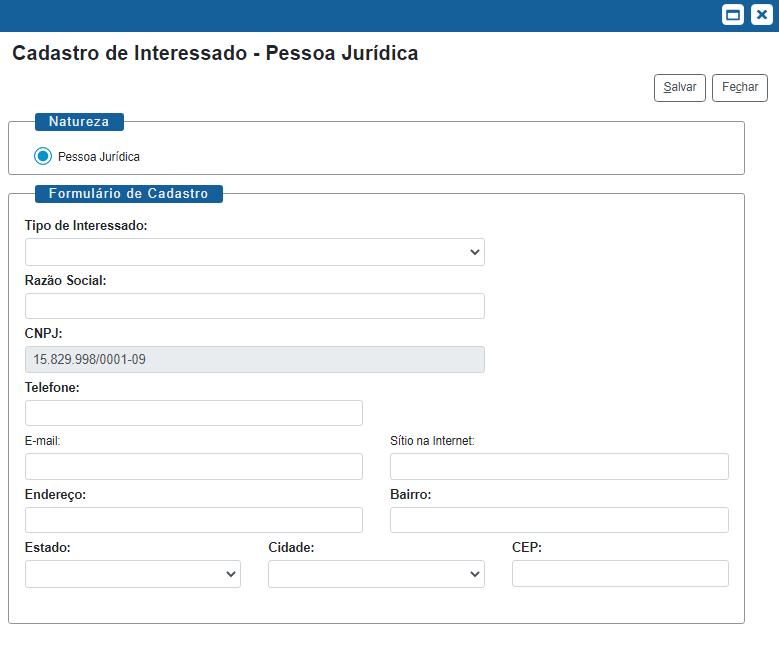Click the disabled CNPJ field
The width and height of the screenshot is (779, 668).
(254, 359)
